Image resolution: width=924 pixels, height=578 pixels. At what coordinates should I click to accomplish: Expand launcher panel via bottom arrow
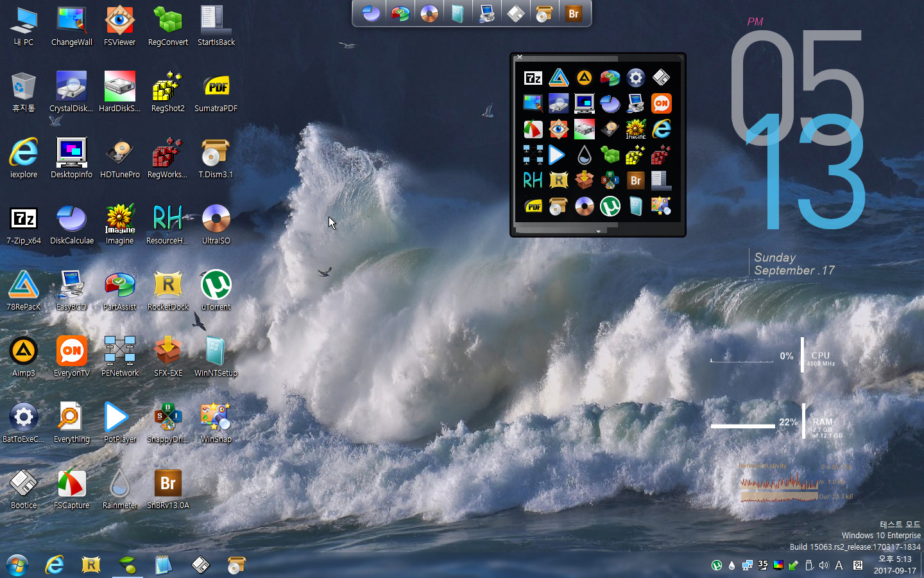tap(598, 231)
